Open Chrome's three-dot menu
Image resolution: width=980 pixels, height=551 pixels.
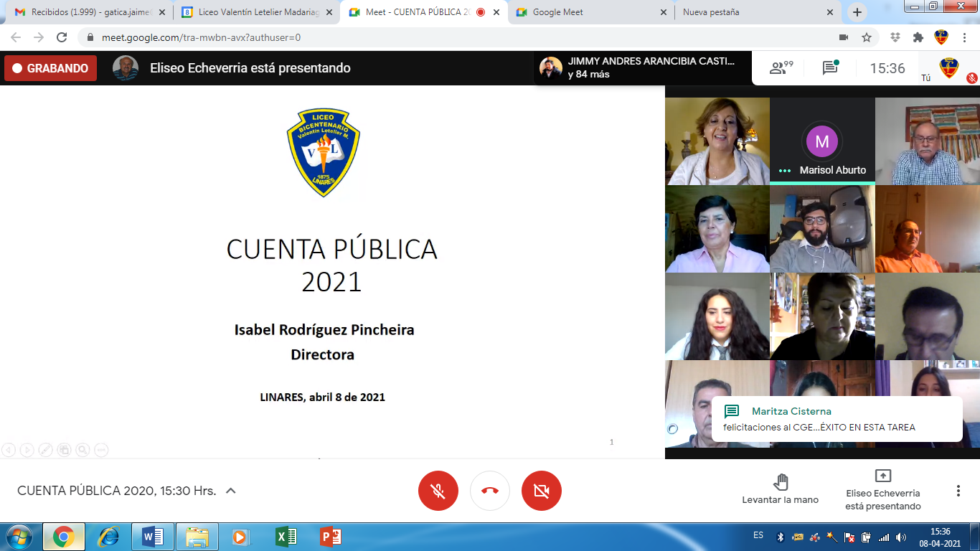click(x=964, y=37)
